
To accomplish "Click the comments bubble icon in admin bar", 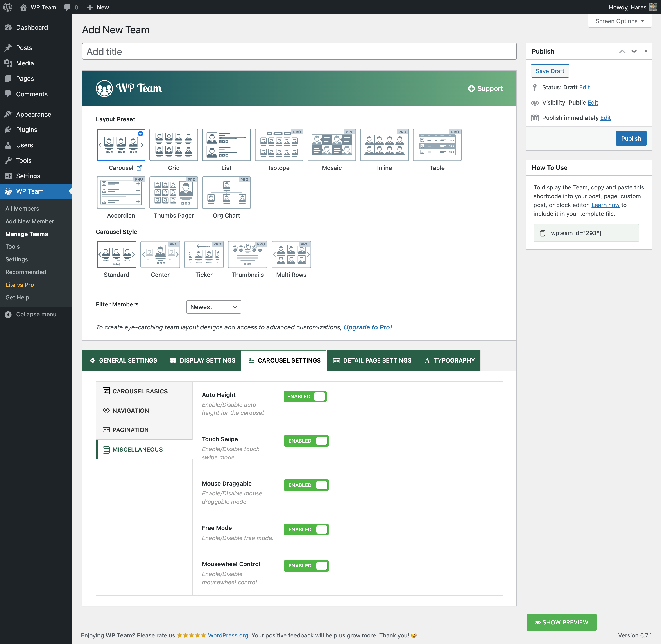I will pos(67,7).
